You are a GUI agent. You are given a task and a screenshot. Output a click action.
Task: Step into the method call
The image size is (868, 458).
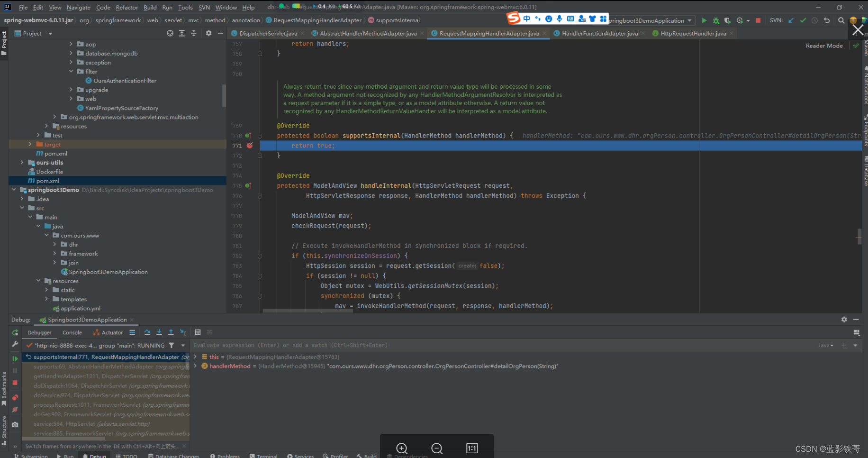point(159,332)
